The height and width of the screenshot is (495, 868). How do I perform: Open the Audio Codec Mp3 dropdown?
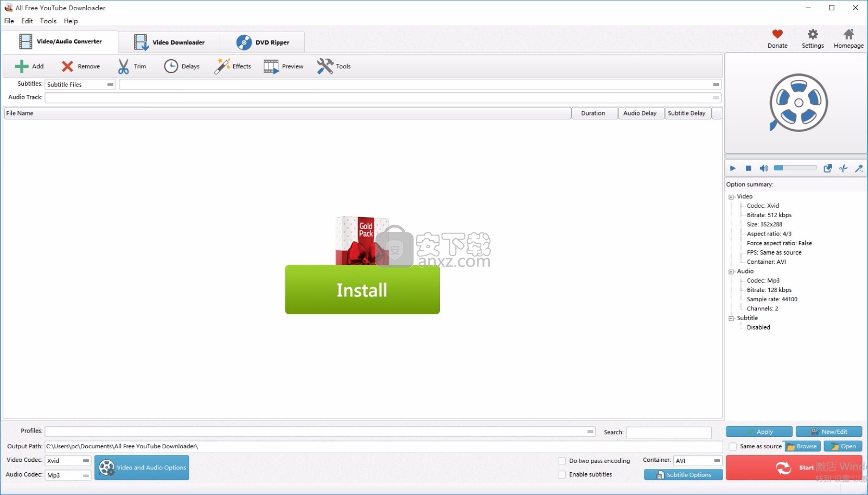(68, 475)
